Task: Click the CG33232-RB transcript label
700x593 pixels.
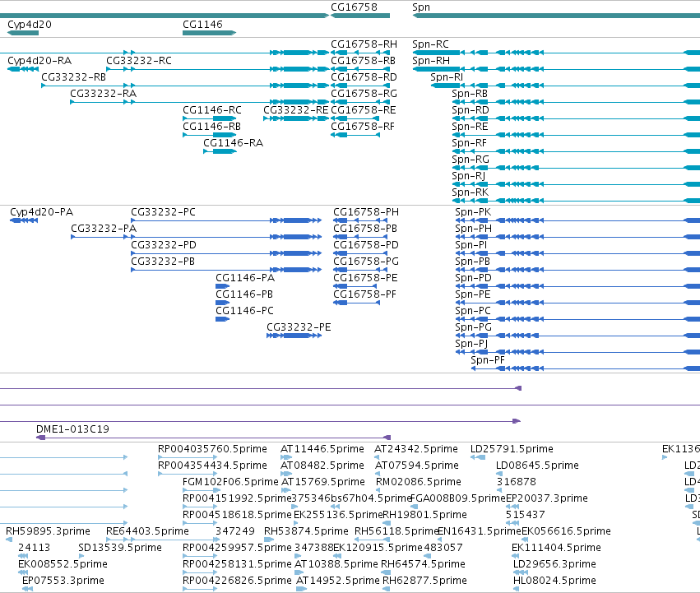Action: coord(74,77)
